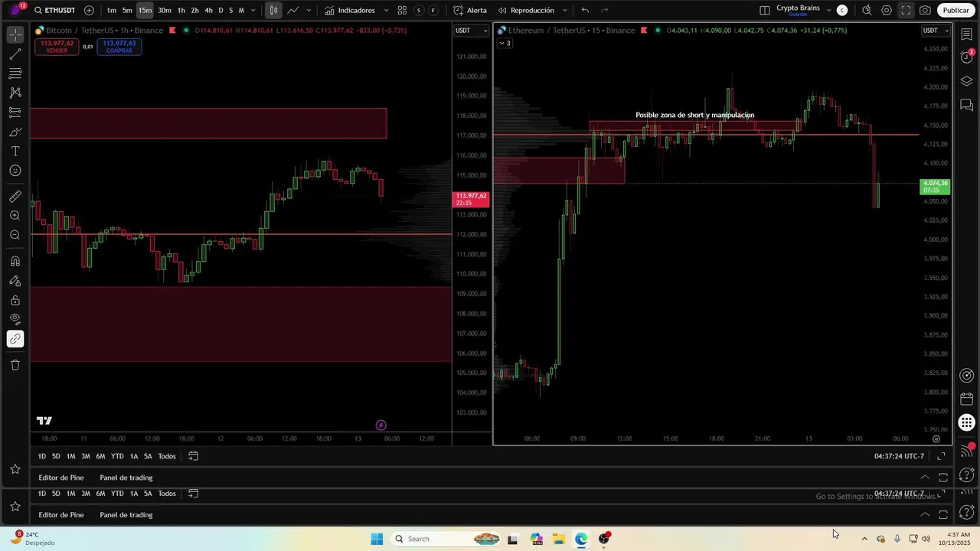980x551 pixels.
Task: Toggle fullscreen mode
Action: 906,10
